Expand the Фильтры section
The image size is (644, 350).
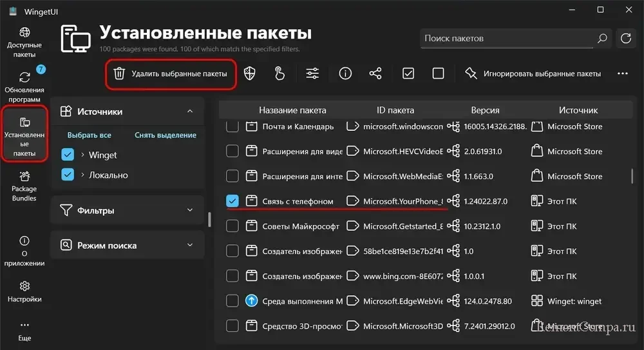point(190,210)
